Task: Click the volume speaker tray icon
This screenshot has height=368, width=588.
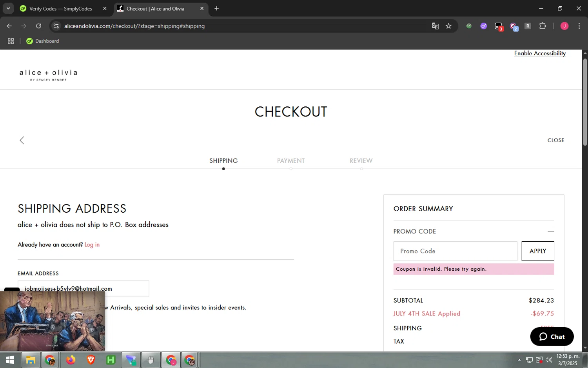Action: [x=549, y=360]
